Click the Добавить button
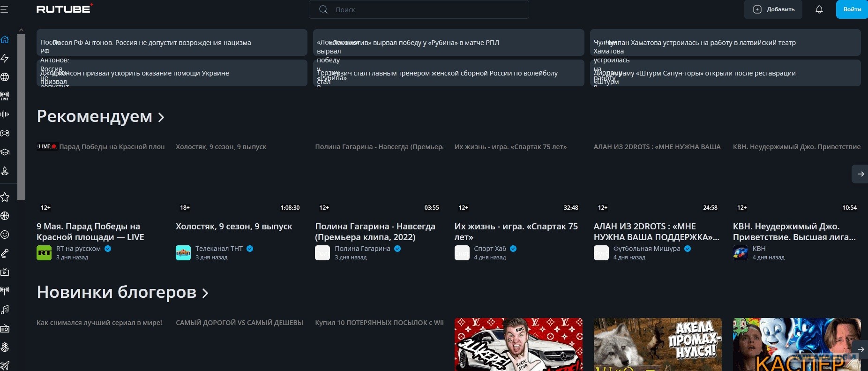Image resolution: width=868 pixels, height=371 pixels. tap(773, 9)
